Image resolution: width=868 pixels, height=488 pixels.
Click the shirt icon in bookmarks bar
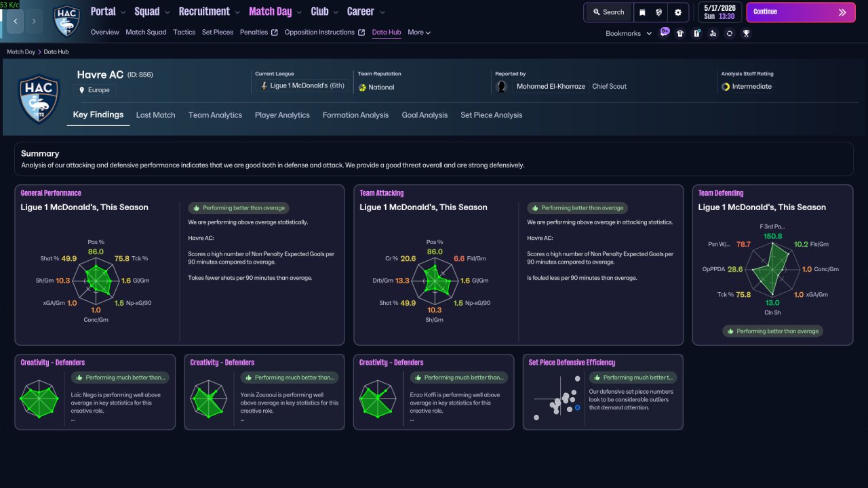pyautogui.click(x=680, y=33)
